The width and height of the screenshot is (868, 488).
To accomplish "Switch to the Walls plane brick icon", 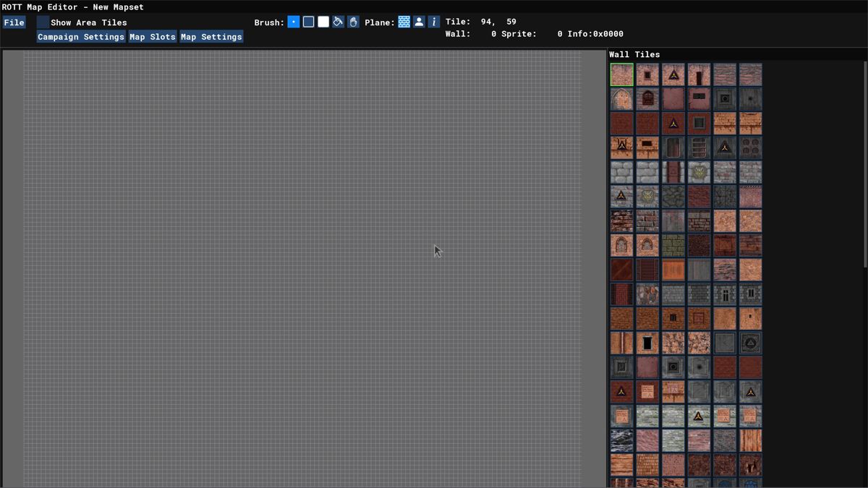I will 403,22.
